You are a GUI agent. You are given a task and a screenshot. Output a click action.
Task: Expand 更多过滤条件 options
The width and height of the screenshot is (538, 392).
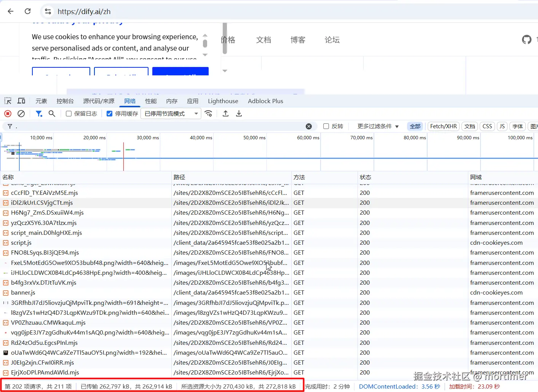click(x=377, y=126)
